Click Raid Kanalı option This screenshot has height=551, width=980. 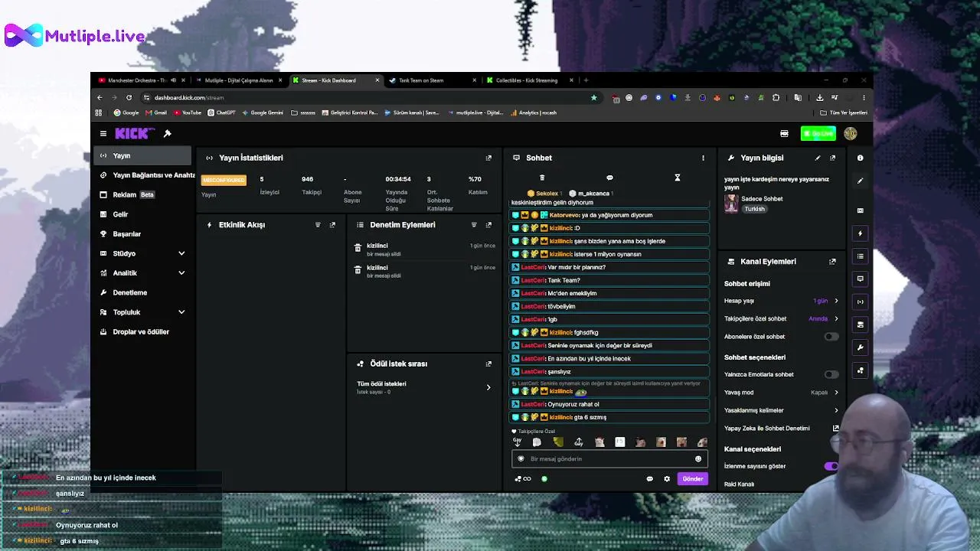click(740, 484)
